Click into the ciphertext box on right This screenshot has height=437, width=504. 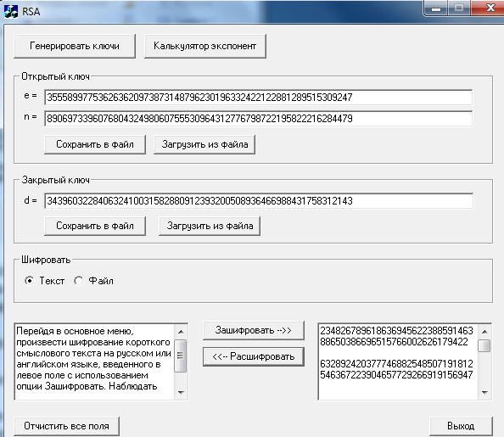coord(398,361)
